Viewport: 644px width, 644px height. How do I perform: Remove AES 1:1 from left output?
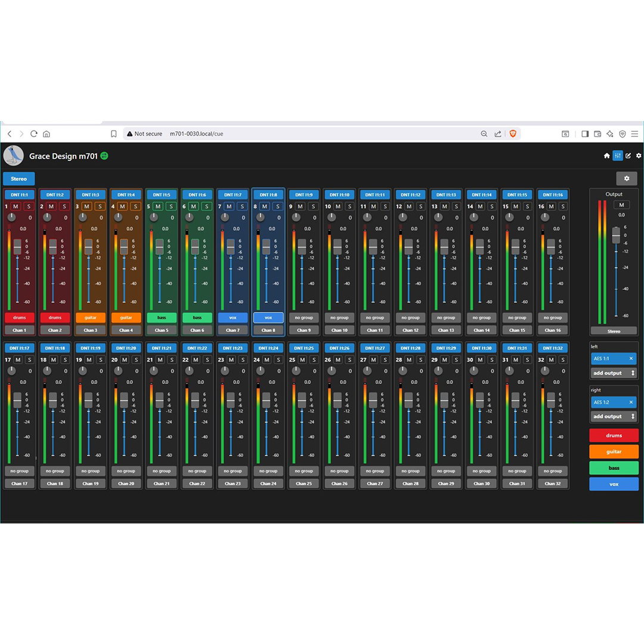631,359
